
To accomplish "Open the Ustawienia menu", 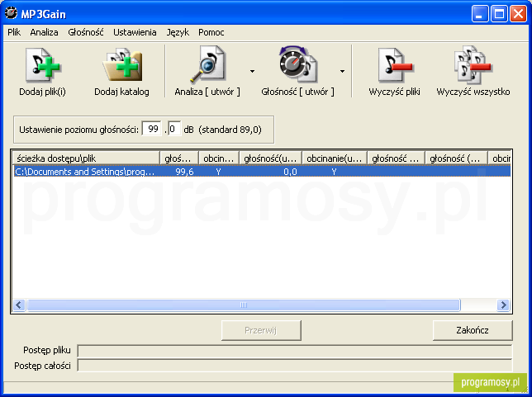I will (x=135, y=32).
